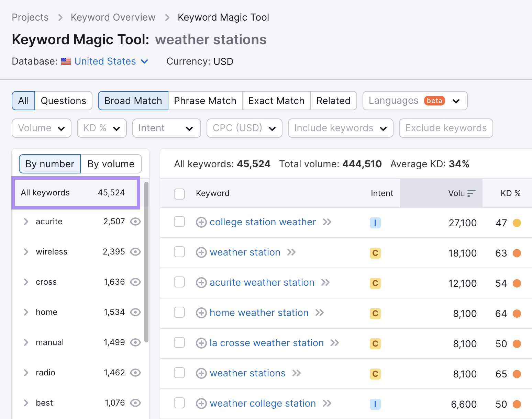Open the Languages beta dropdown
The width and height of the screenshot is (532, 419).
(415, 101)
